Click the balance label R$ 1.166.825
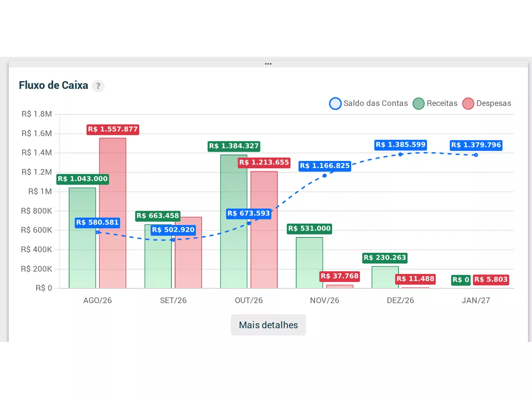Image resolution: width=532 pixels, height=399 pixels. (325, 166)
